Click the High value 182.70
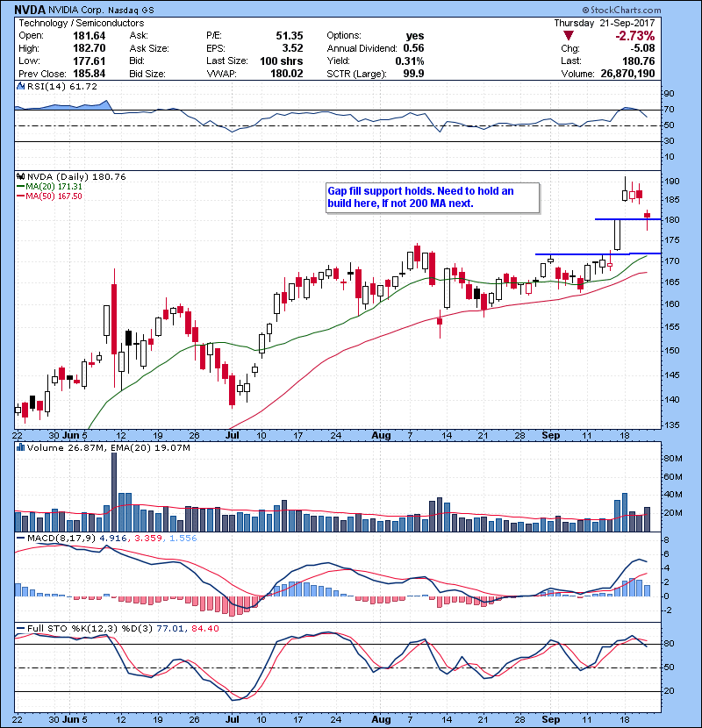The image size is (702, 728). [x=90, y=48]
